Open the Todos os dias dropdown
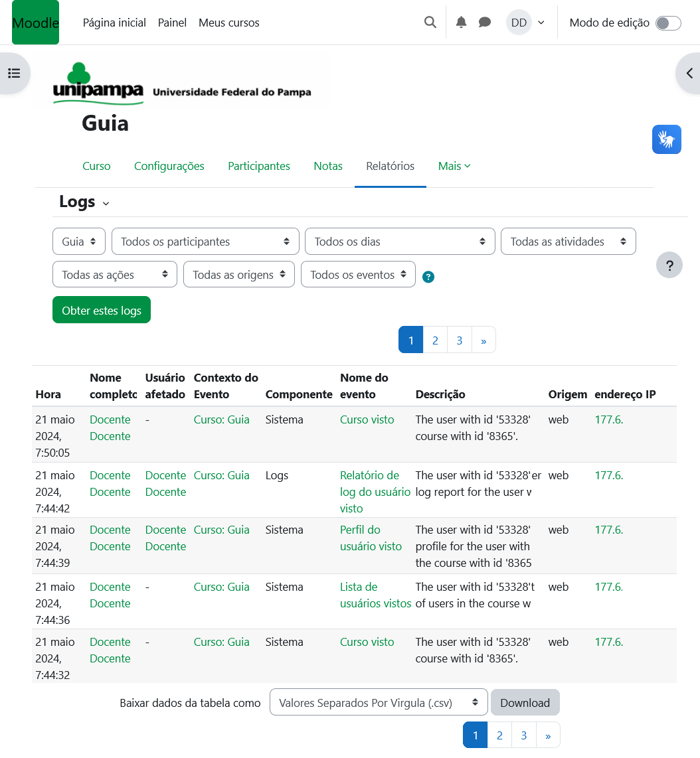700x758 pixels. 400,242
